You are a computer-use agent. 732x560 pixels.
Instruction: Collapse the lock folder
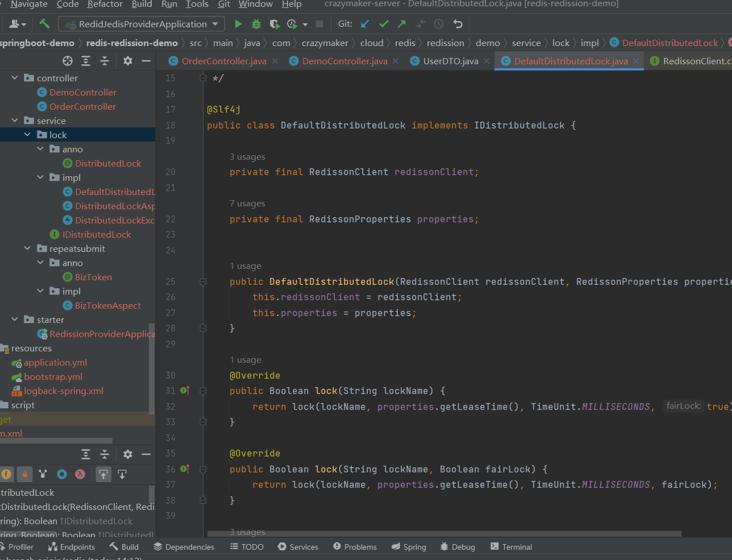coord(27,135)
